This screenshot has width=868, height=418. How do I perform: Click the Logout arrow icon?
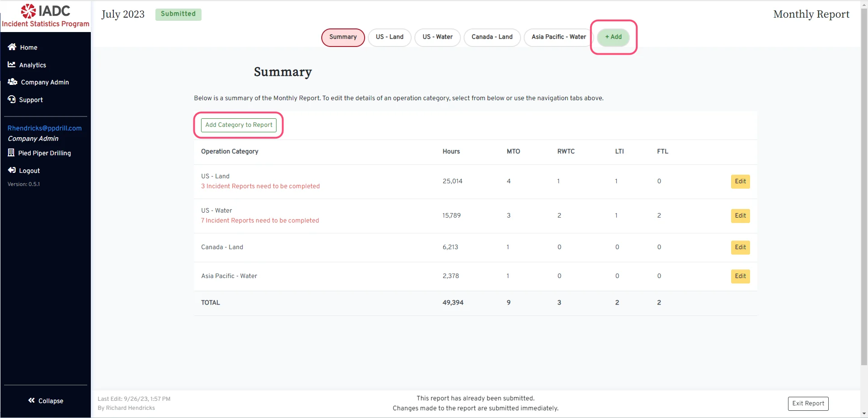[x=12, y=170]
